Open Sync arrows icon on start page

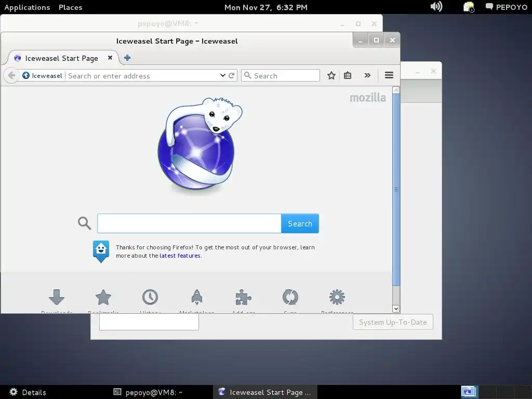[290, 297]
